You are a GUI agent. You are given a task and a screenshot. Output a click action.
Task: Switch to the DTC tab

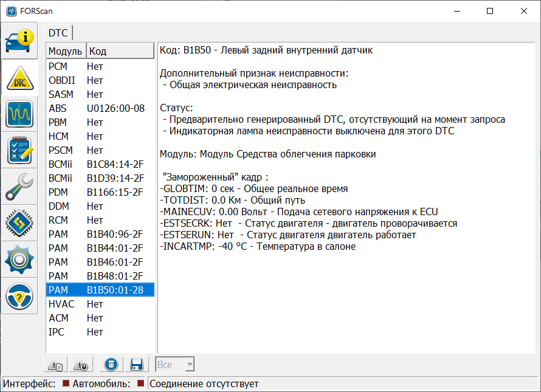point(58,33)
